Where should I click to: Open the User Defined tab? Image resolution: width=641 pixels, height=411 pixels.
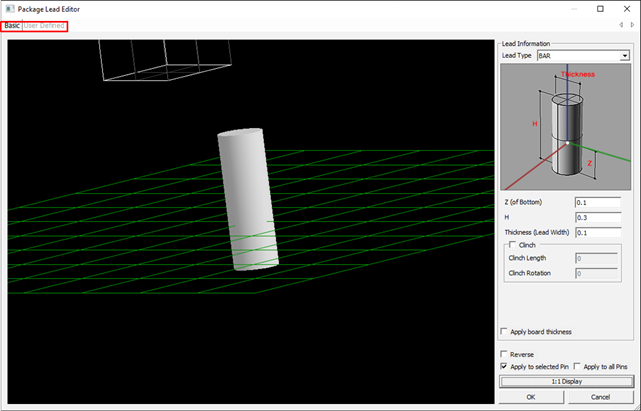[44, 25]
